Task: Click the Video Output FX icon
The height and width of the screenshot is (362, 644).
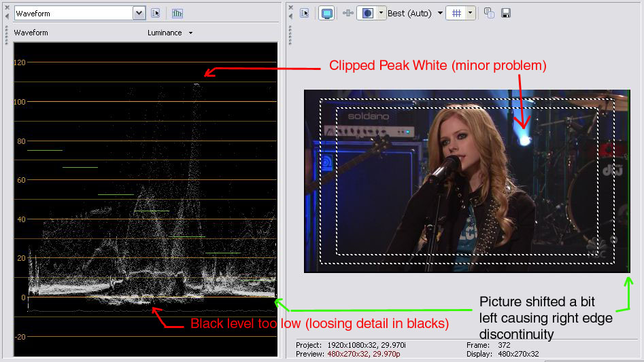Action: click(348, 13)
